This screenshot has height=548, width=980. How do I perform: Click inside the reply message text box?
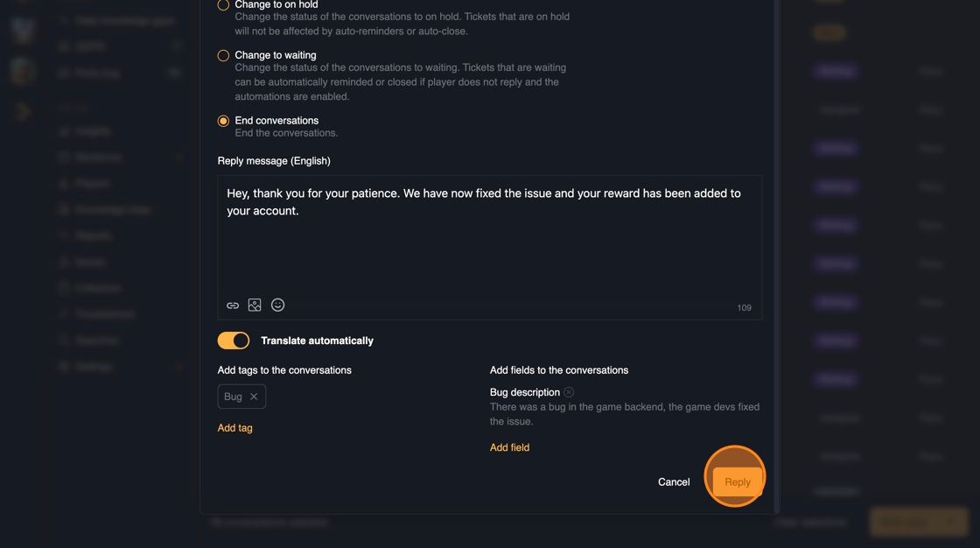tap(489, 245)
